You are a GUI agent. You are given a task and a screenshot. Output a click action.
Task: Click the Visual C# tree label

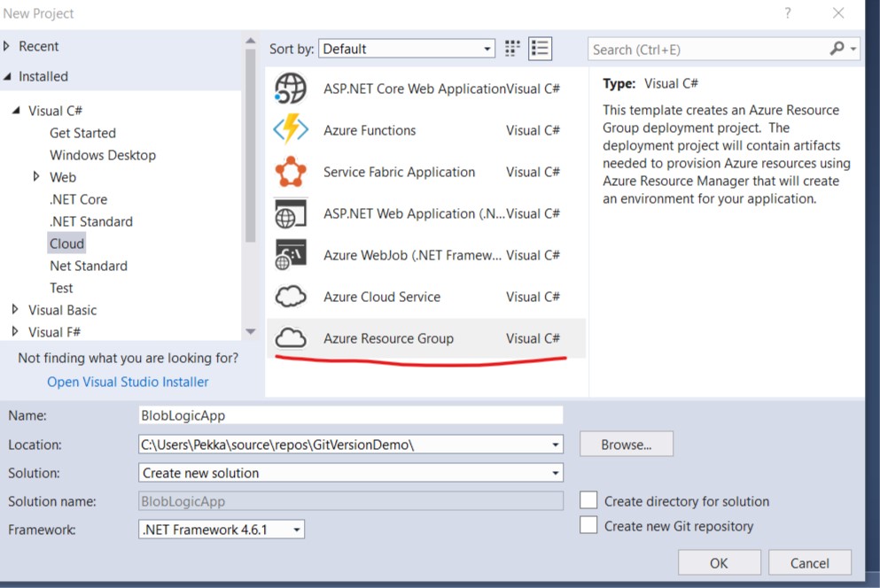[56, 111]
